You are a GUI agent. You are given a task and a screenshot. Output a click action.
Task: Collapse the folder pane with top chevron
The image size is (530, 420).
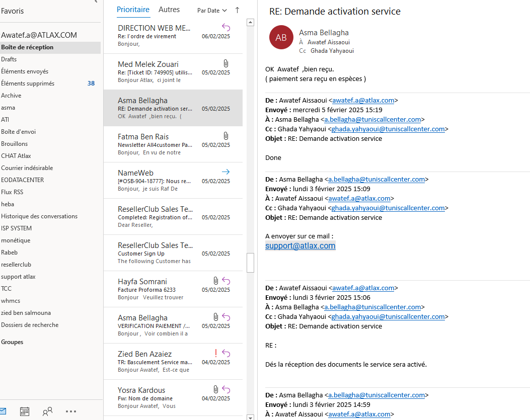[x=96, y=2]
